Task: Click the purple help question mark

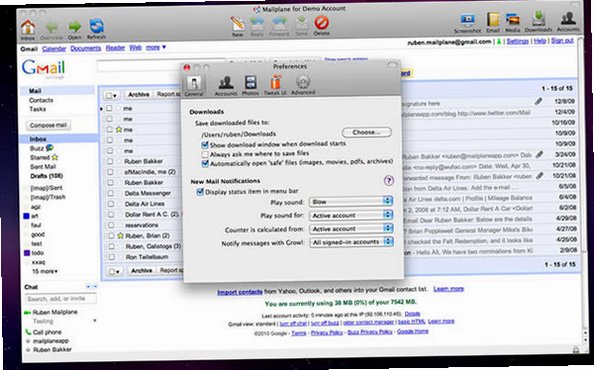Action: click(x=389, y=180)
